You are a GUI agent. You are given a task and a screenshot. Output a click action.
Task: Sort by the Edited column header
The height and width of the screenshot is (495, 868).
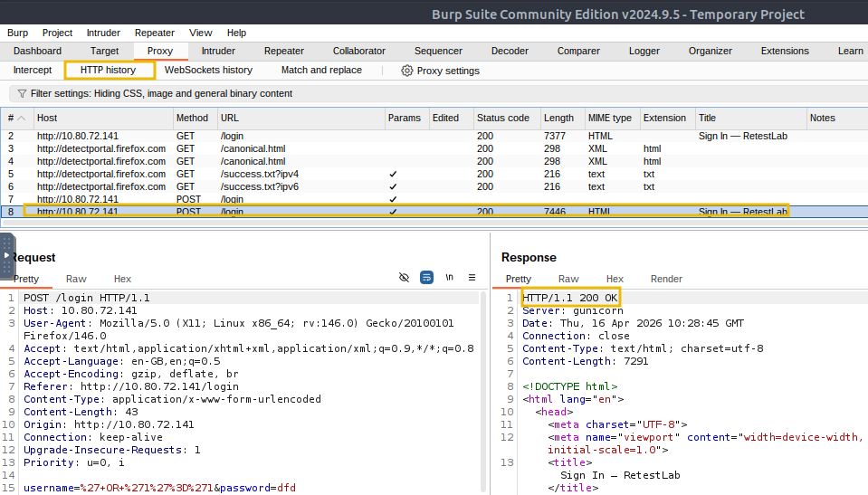(451, 118)
